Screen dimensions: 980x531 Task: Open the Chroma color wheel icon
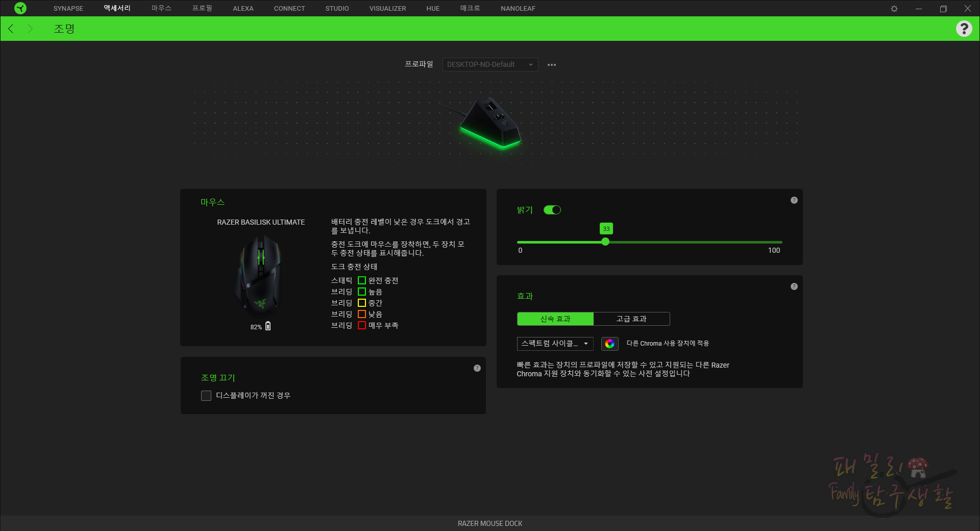tap(609, 344)
